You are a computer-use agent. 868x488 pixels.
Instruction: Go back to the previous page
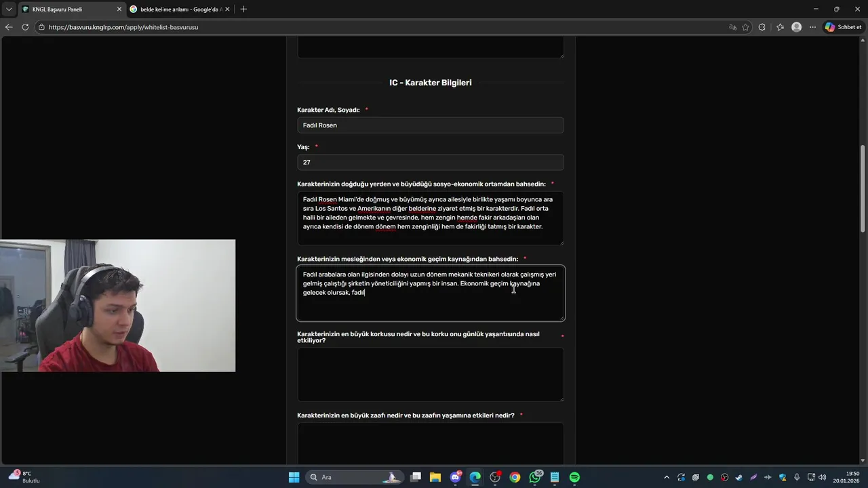tap(9, 27)
